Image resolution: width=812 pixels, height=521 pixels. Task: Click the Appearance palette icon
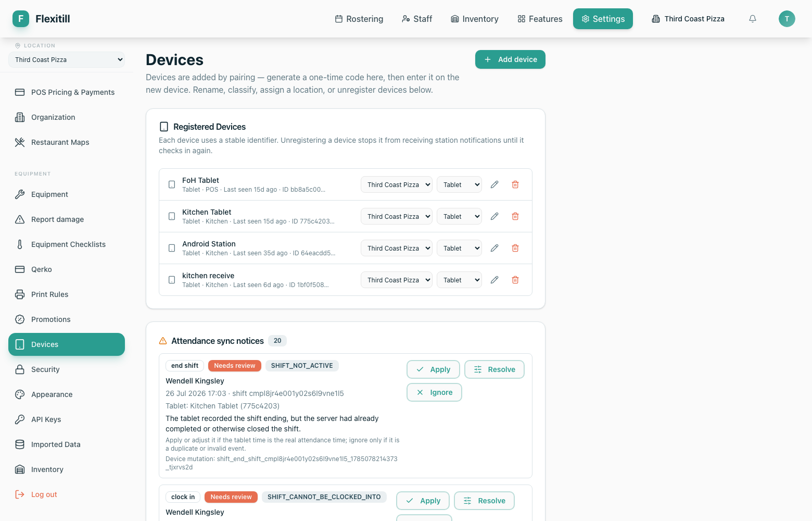pos(20,394)
